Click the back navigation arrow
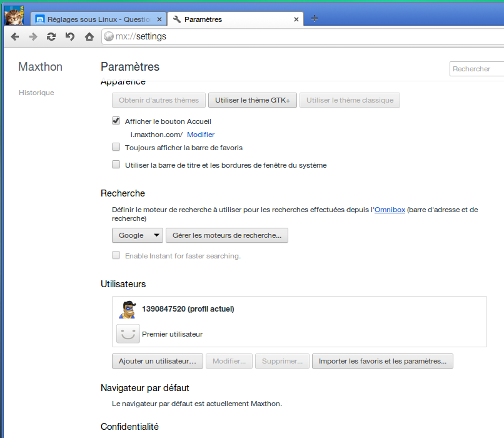 pos(15,37)
